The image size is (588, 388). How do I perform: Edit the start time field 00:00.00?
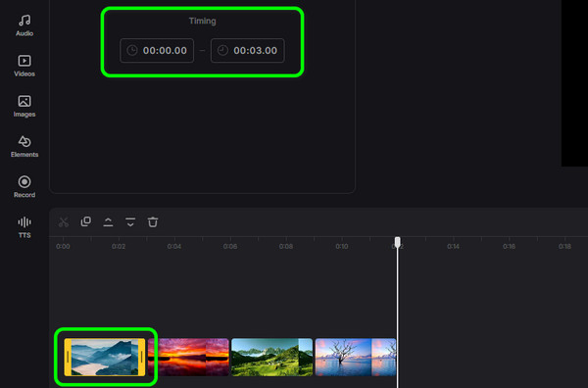click(157, 50)
